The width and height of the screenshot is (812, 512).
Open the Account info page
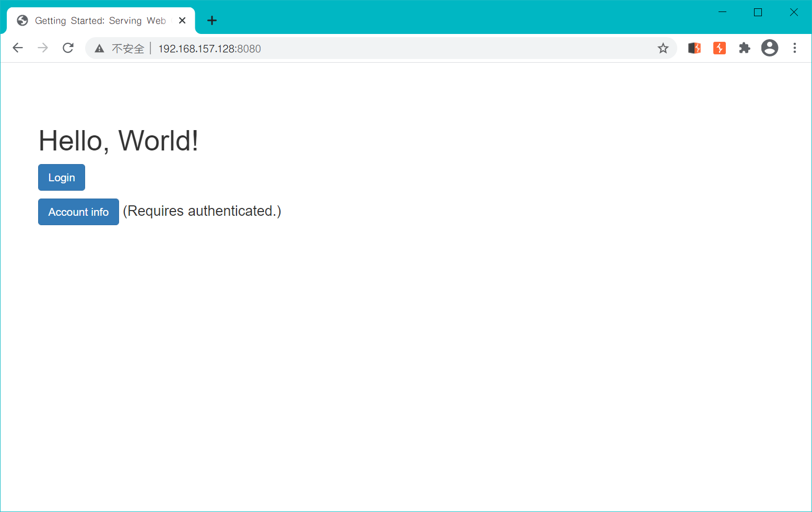click(x=78, y=212)
